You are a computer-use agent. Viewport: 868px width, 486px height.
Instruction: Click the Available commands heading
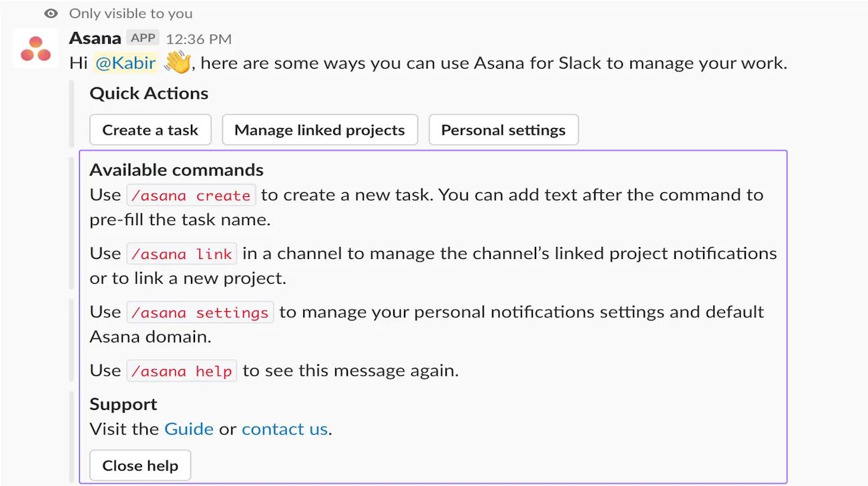pyautogui.click(x=176, y=170)
